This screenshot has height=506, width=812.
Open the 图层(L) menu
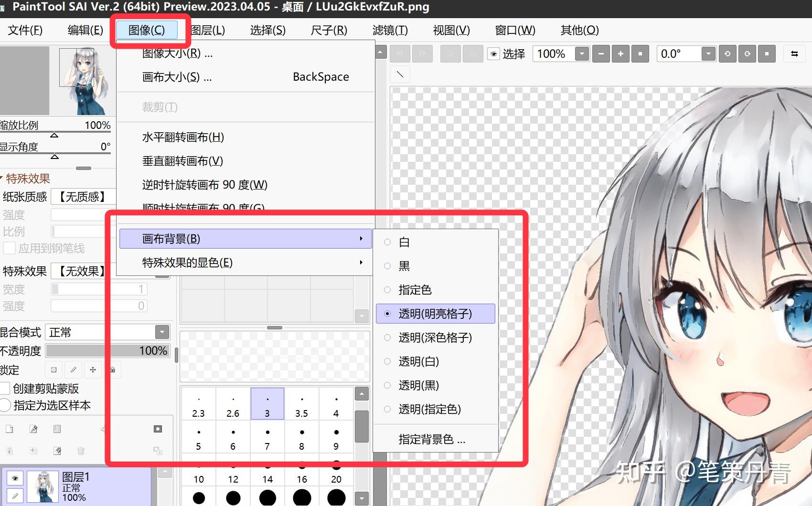point(208,30)
